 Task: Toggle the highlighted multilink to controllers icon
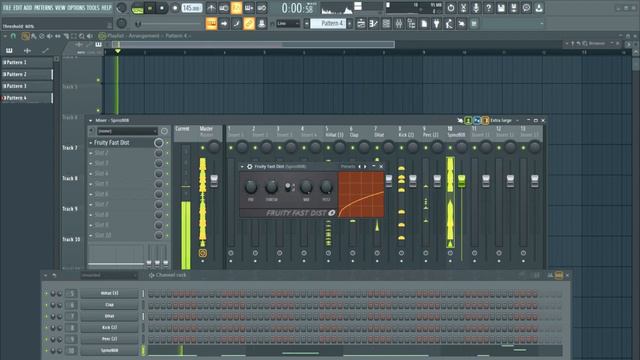[x=249, y=24]
